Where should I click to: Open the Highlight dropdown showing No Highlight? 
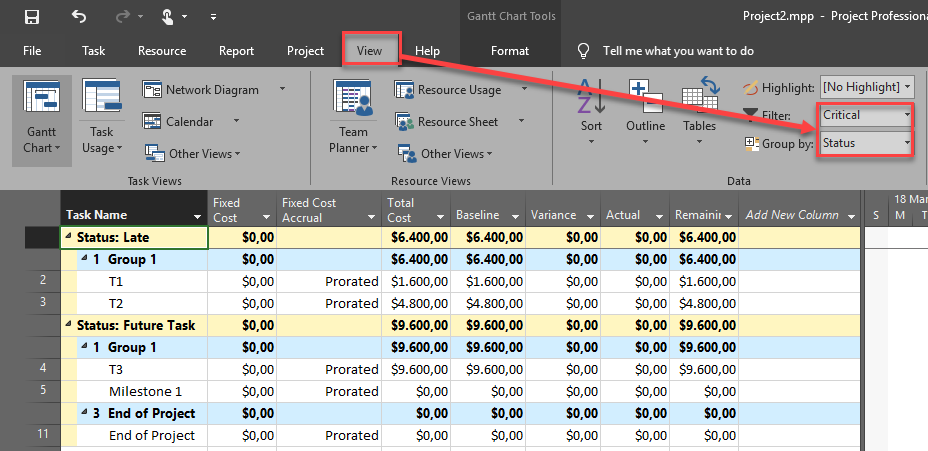tap(866, 88)
